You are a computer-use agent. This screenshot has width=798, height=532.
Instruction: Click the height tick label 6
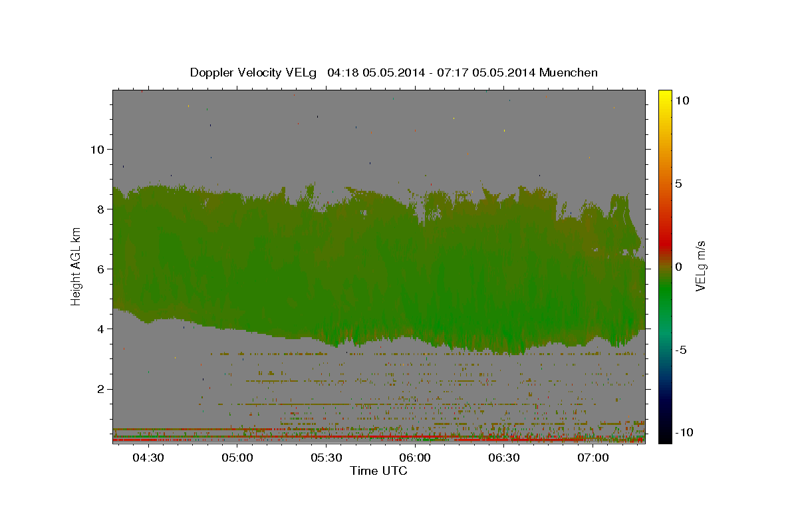pos(101,269)
